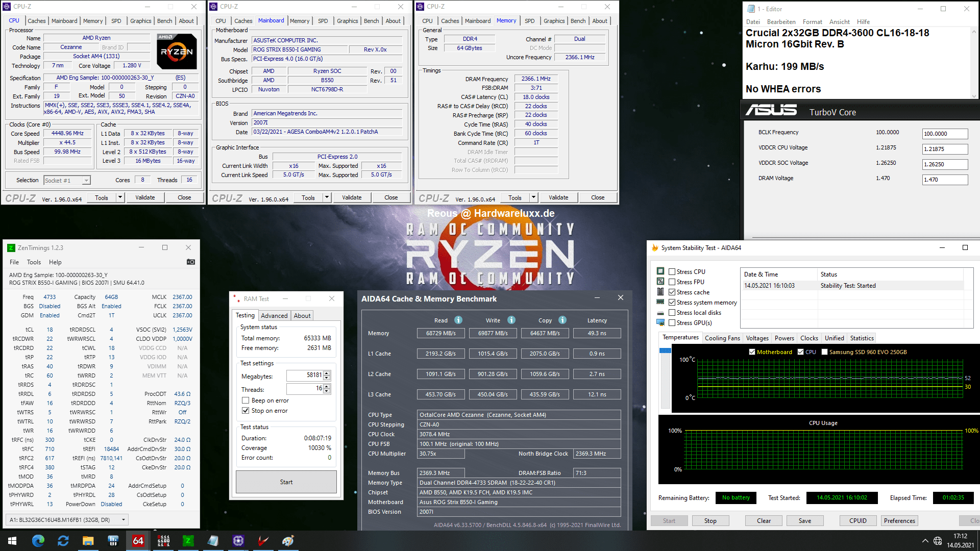Open File Explorer from the taskbar

click(88, 541)
